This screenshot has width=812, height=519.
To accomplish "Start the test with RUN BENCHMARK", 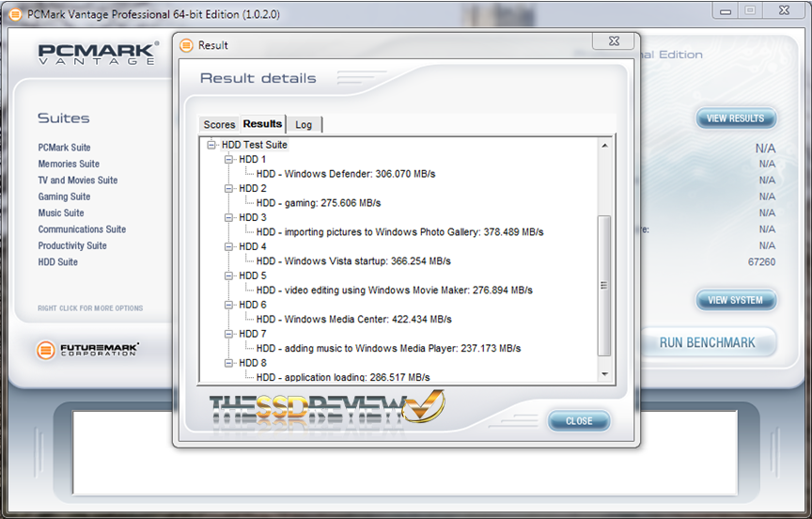I will [x=708, y=342].
